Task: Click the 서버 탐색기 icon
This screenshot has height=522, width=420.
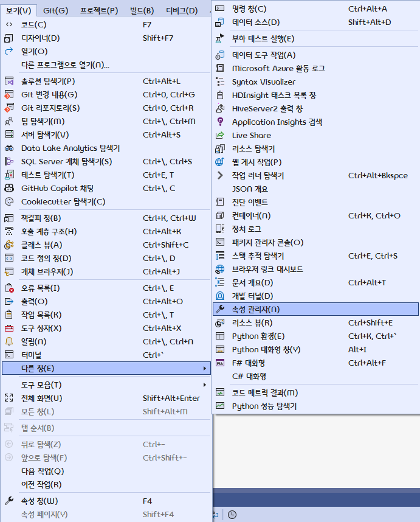Action: [x=9, y=134]
